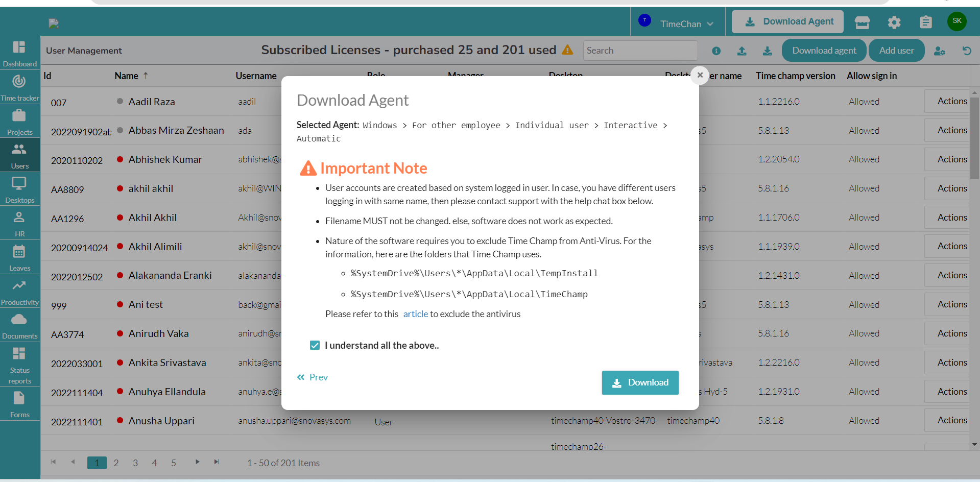Viewport: 980px width, 482px height.
Task: Select user Anuhya Ellandula
Action: [167, 392]
